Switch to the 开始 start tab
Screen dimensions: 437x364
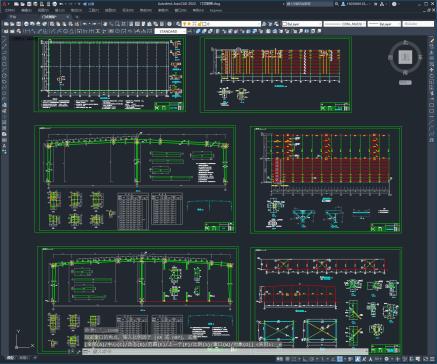pos(13,17)
